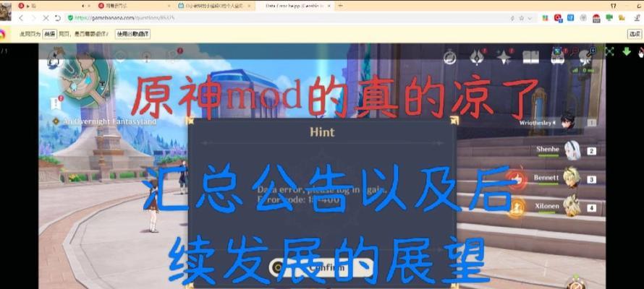Click the lightning bolt icon in address bar
644x289 pixels.
tap(512, 18)
